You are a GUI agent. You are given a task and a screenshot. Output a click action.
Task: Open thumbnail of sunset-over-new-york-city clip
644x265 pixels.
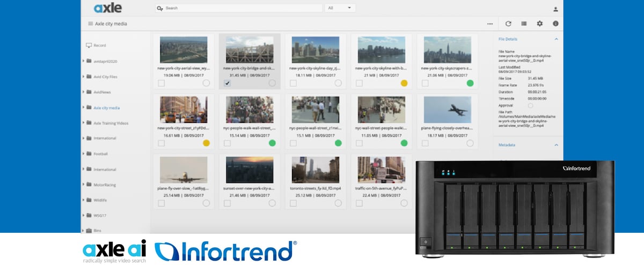coord(250,170)
